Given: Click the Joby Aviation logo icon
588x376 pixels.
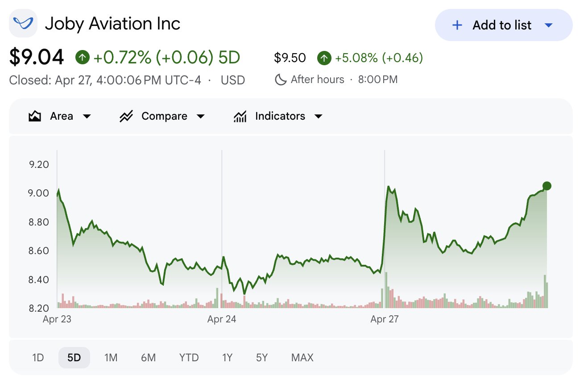Looking at the screenshot, I should tap(23, 23).
